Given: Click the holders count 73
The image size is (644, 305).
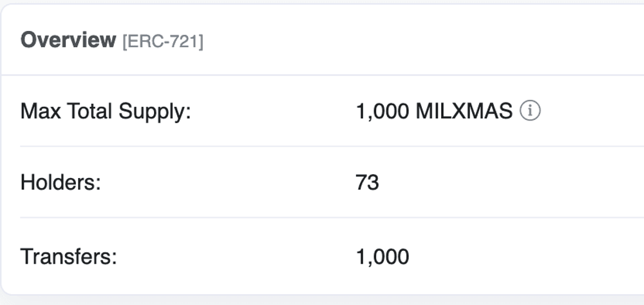Looking at the screenshot, I should pos(367,182).
